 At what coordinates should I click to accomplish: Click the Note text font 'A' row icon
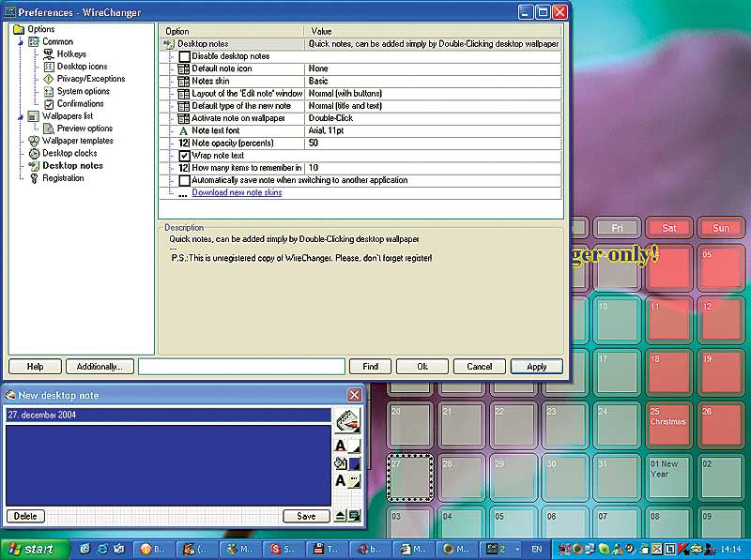(x=183, y=130)
